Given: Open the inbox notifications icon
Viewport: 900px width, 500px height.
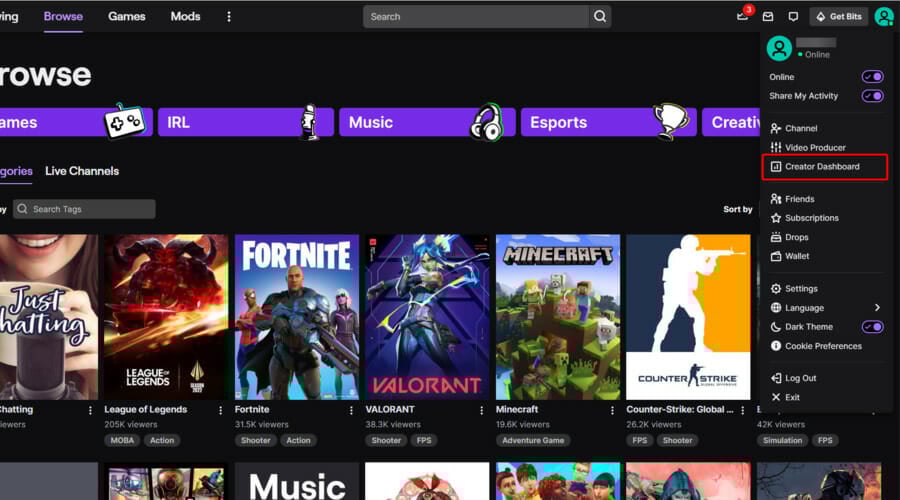Looking at the screenshot, I should point(768,17).
